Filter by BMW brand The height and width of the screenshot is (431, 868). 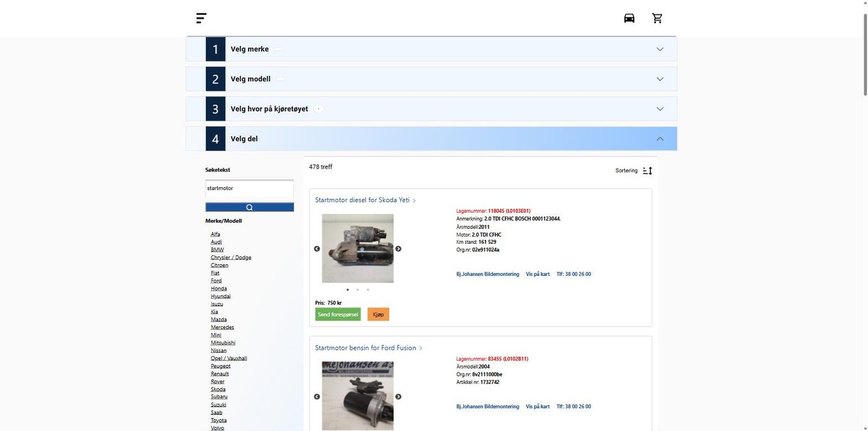point(217,250)
